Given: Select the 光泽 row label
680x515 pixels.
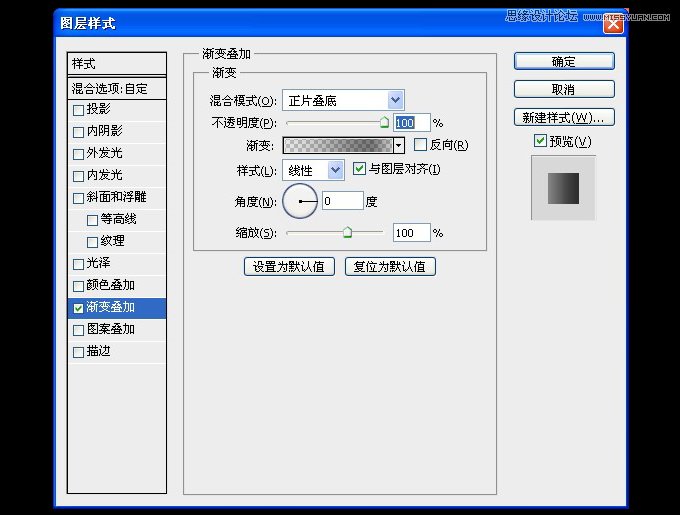Looking at the screenshot, I should click(x=98, y=263).
